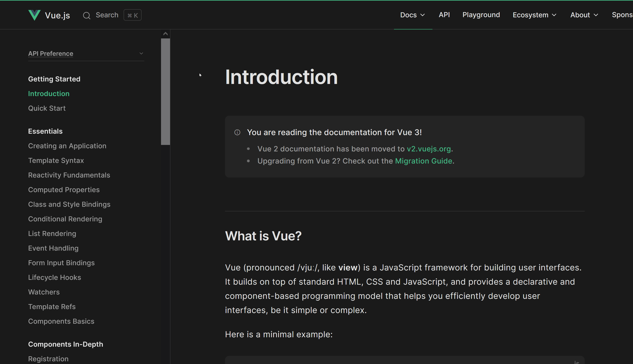Open the v2.vuejs.org link
The height and width of the screenshot is (364, 633).
tap(428, 149)
